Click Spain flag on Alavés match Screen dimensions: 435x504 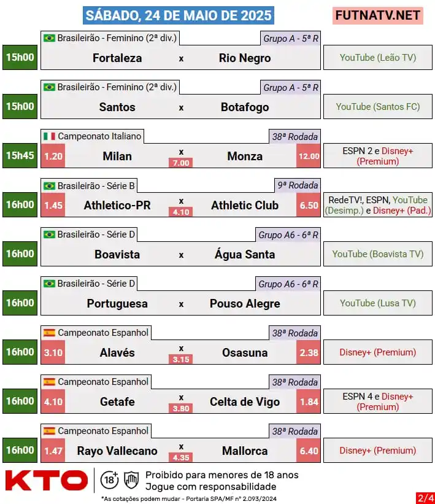click(50, 333)
